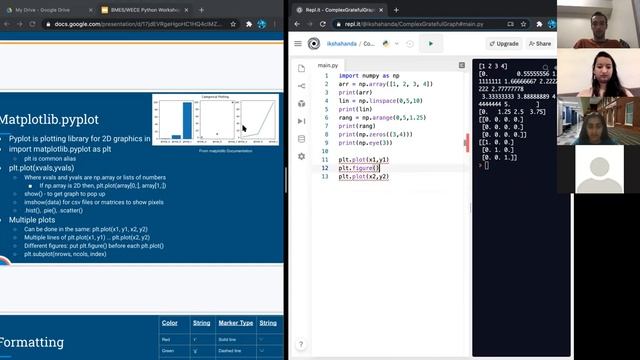Screen dimensions: 640x360
Task: Close the BMES/WECE Python Workshop tab
Action: pyautogui.click(x=186, y=10)
